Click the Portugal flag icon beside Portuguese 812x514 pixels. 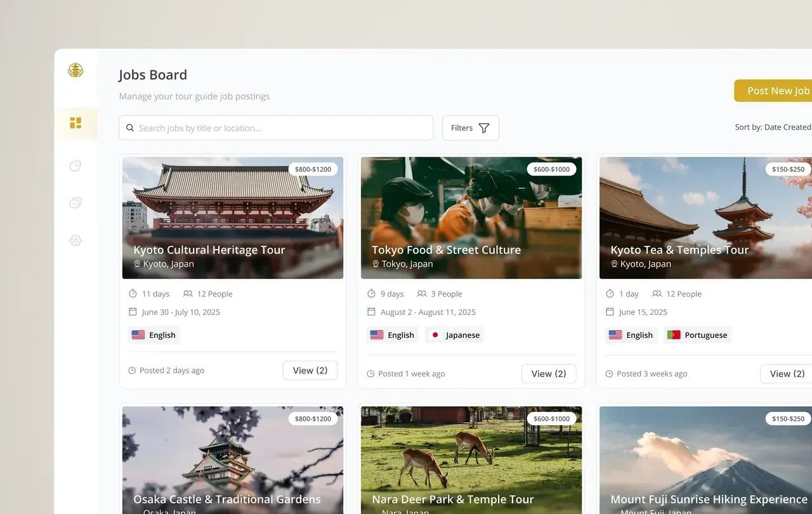674,335
